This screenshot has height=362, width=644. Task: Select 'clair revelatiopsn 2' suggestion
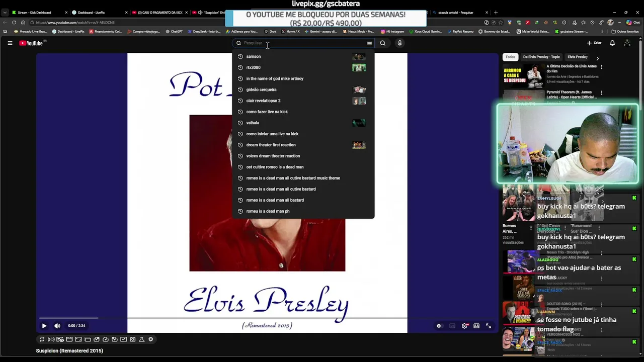[x=303, y=101]
